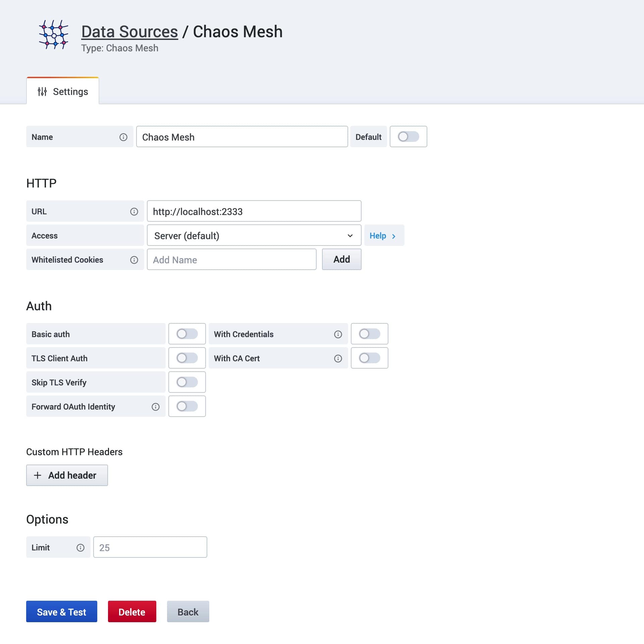Click the Whitelisted Cookies Add button
Image resolution: width=644 pixels, height=644 pixels.
[341, 259]
